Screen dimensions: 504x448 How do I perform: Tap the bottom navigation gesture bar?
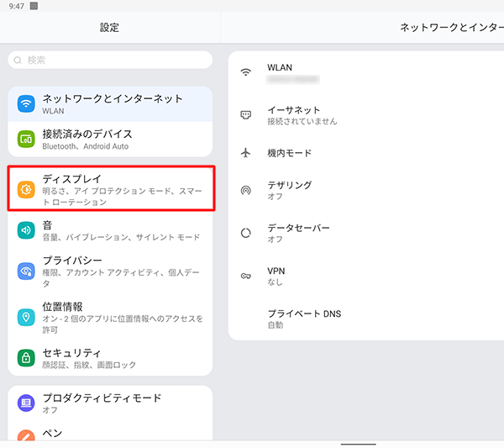tap(359, 444)
